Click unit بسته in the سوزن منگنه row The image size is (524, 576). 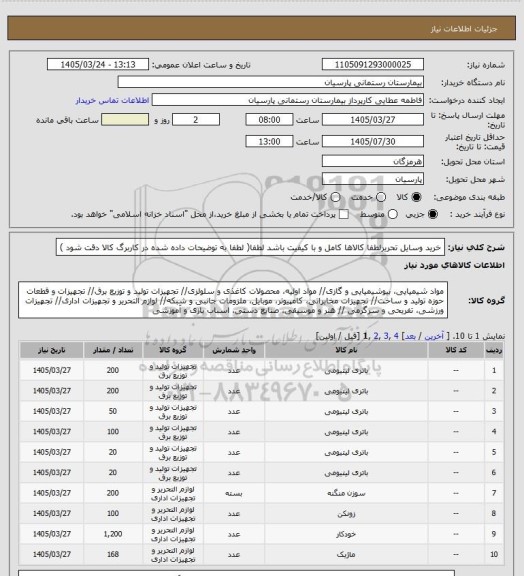[234, 493]
